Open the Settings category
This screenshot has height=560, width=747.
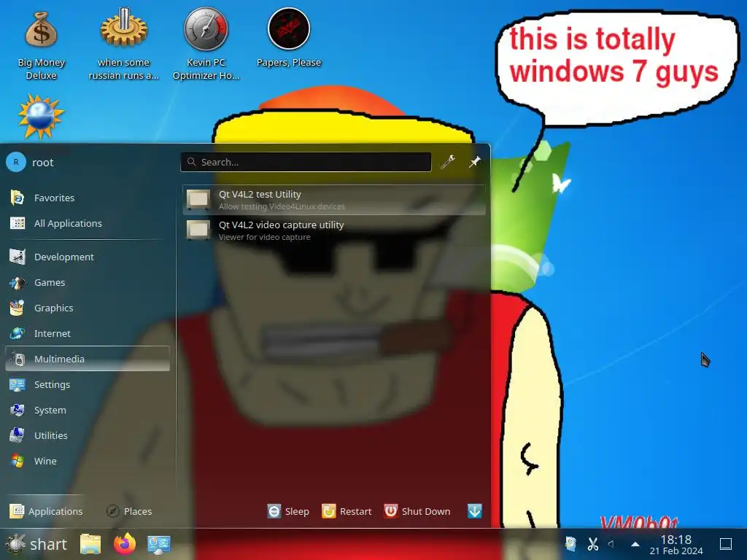pyautogui.click(x=88, y=384)
